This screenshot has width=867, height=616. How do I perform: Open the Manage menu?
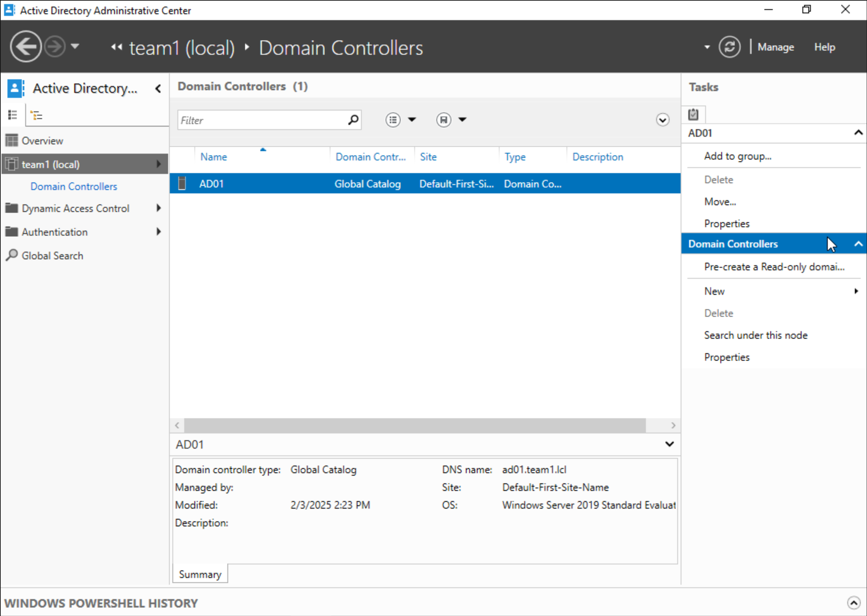(775, 47)
